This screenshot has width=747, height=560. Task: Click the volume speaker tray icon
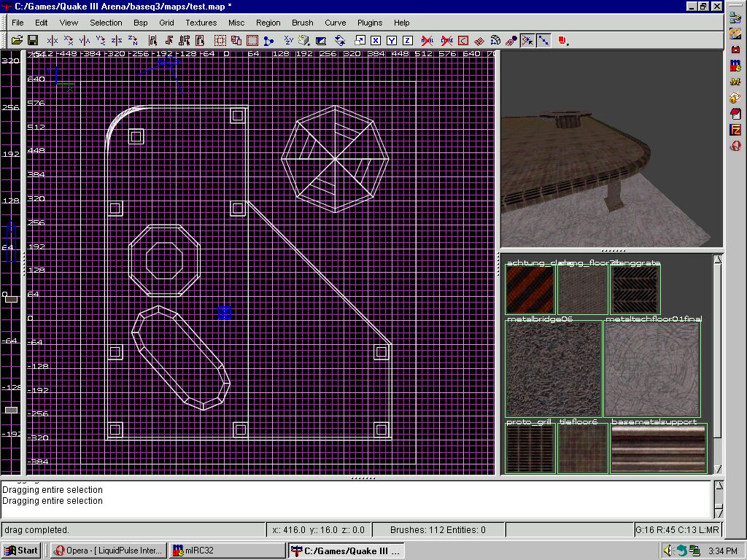668,551
